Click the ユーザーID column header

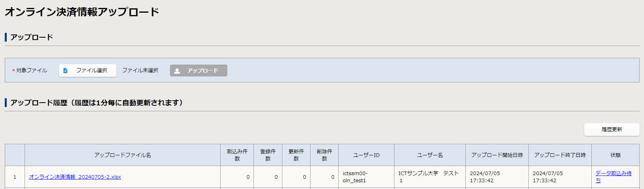click(366, 155)
